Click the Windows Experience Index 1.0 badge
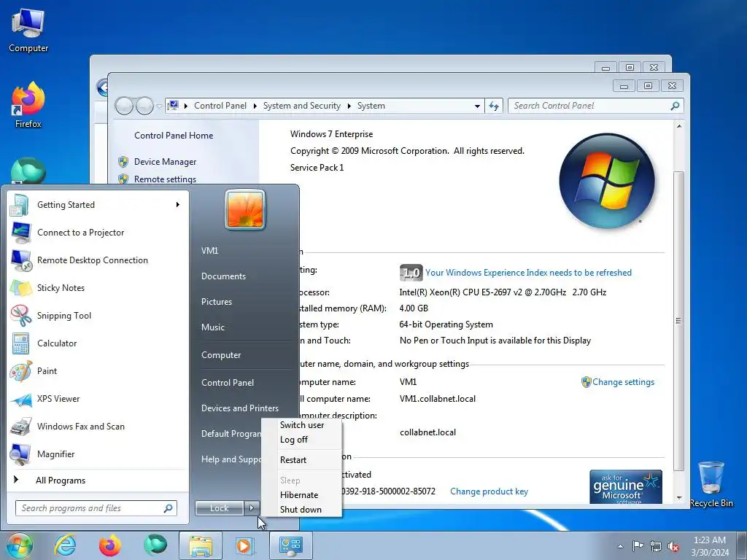747x560 pixels. (x=411, y=273)
